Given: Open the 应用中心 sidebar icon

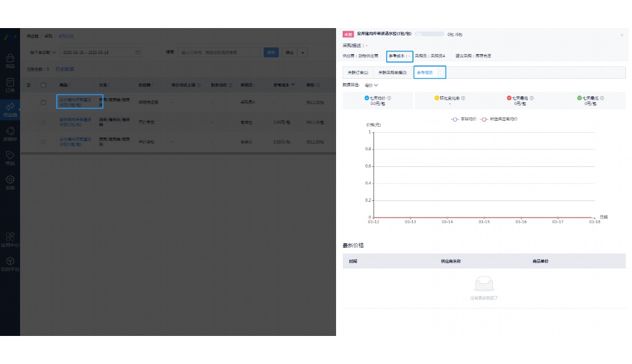Looking at the screenshot, I should coord(10,239).
